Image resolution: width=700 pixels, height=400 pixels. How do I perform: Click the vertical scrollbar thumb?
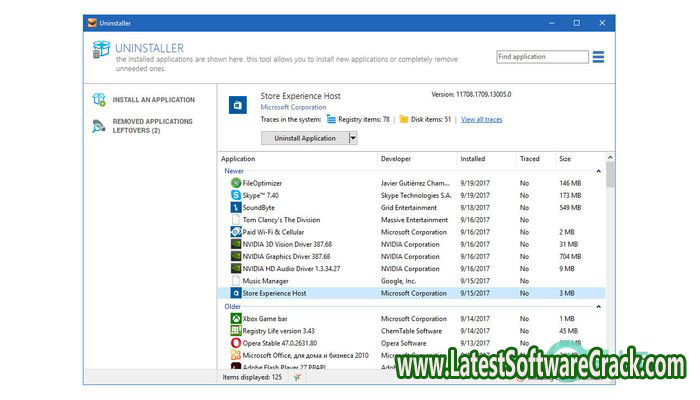610,175
